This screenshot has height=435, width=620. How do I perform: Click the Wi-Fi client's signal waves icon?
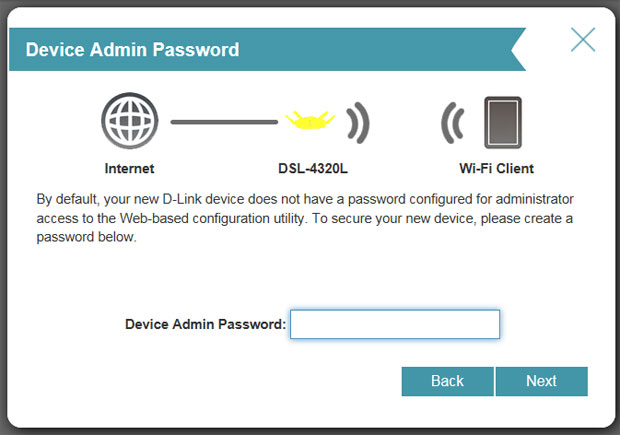pos(453,123)
